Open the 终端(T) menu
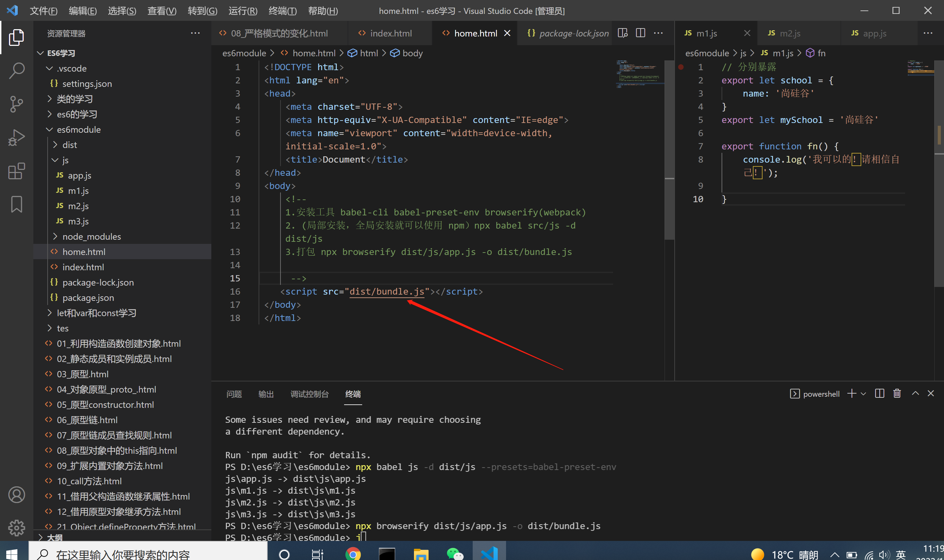The height and width of the screenshot is (560, 944). click(x=283, y=11)
